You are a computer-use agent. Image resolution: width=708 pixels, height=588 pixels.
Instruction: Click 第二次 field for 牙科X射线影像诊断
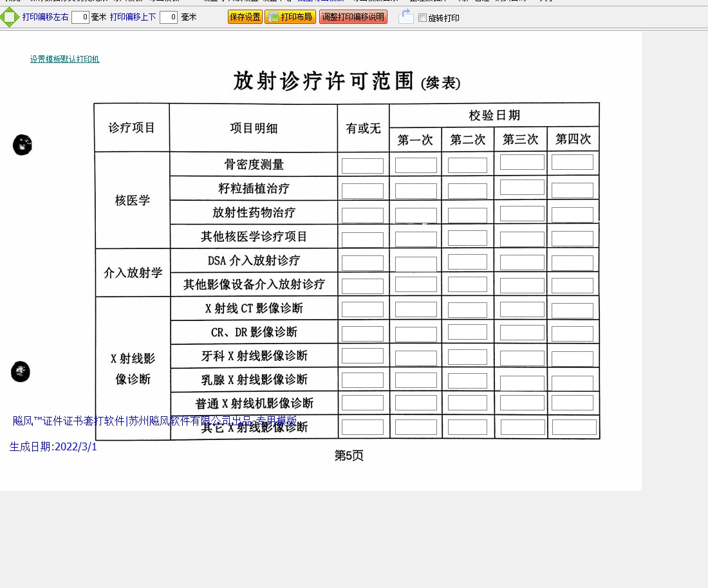(467, 357)
